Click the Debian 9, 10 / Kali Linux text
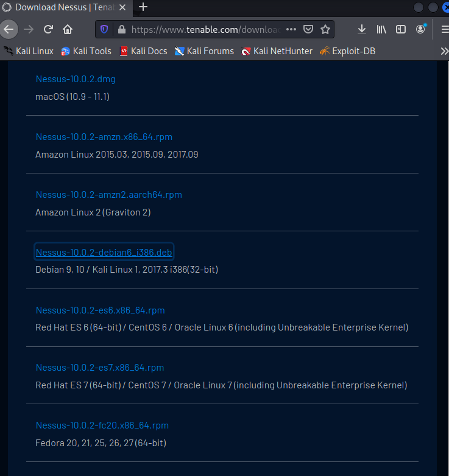The height and width of the screenshot is (476, 449). (x=127, y=270)
